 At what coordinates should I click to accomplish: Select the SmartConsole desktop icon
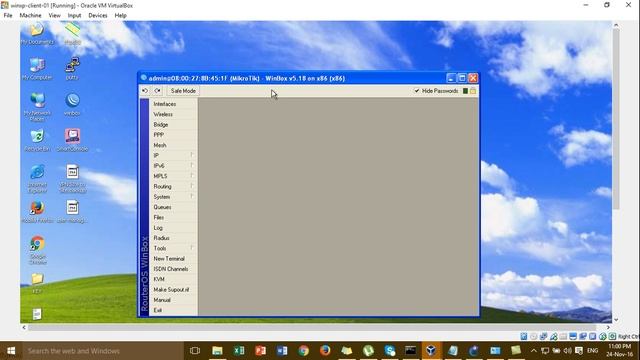point(72,140)
